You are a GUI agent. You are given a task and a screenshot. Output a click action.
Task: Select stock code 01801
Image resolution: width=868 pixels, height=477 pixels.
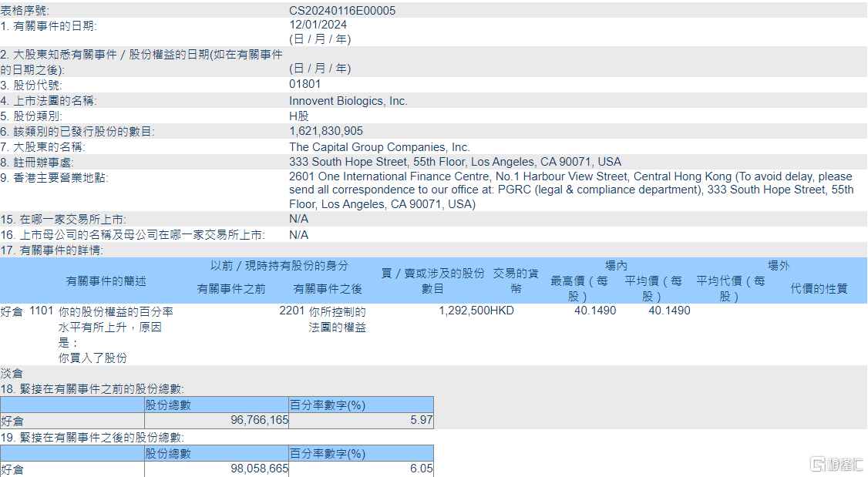[x=304, y=84]
